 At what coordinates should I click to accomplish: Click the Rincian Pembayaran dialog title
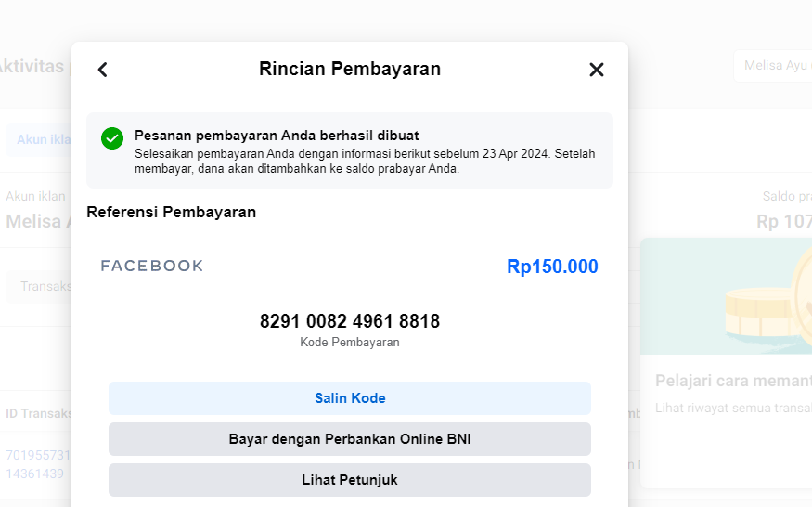[350, 69]
